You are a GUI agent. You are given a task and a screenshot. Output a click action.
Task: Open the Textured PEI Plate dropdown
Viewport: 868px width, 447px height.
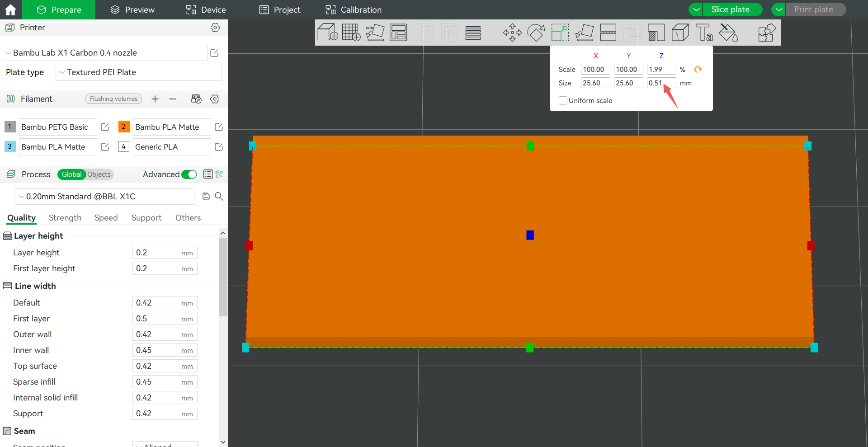coord(139,72)
